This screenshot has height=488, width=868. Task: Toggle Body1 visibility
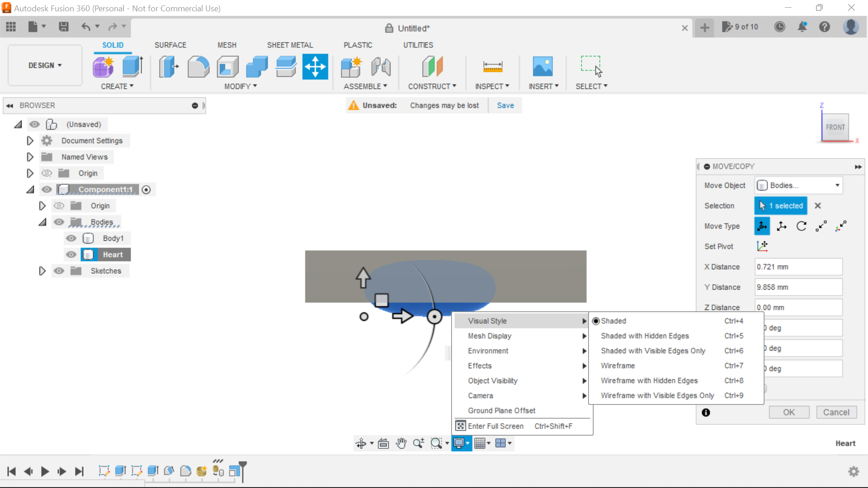(x=71, y=238)
